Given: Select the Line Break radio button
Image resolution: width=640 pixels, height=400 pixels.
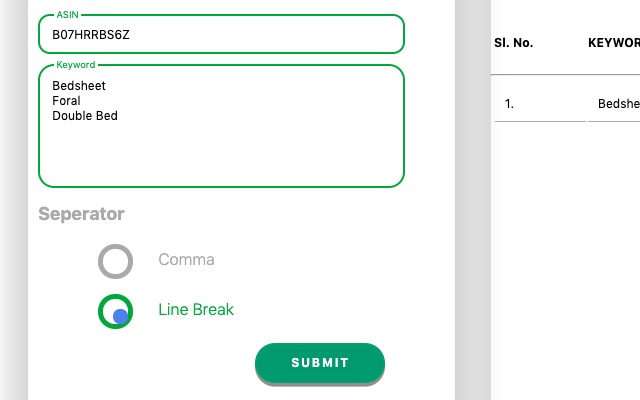Looking at the screenshot, I should 116,311.
